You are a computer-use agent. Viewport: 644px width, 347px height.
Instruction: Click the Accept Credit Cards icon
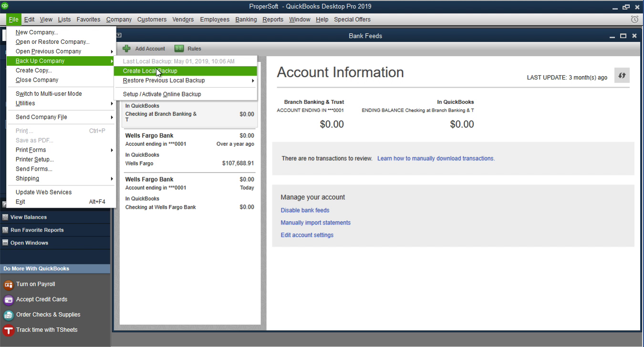(8, 300)
